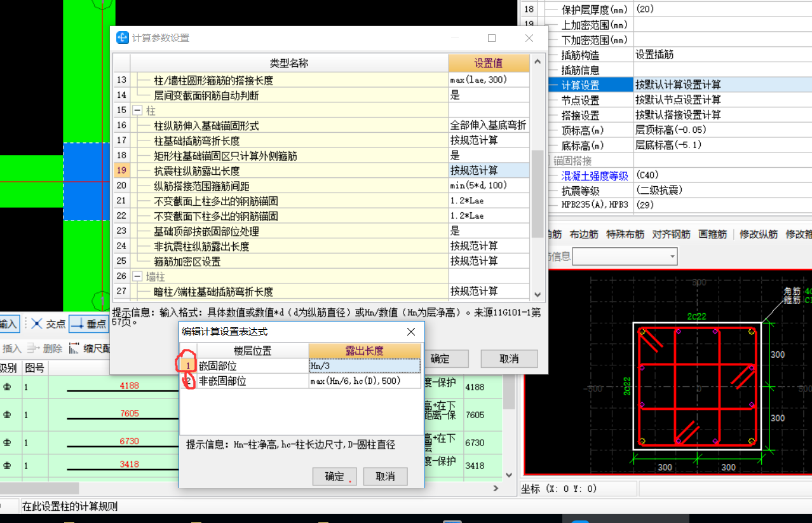Image resolution: width=812 pixels, height=523 pixels.
Task: Click the 修改纵筋 toolbar command
Action: tap(759, 234)
